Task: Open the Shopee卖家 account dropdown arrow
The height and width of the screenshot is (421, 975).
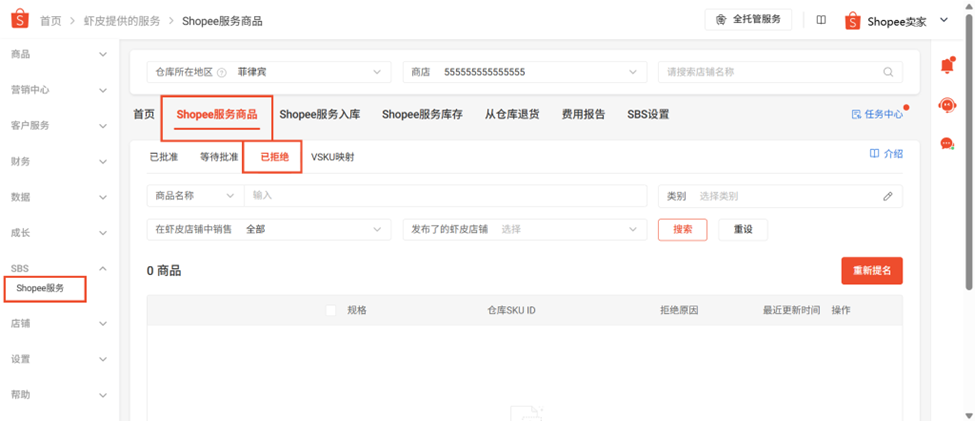Action: coord(943,21)
